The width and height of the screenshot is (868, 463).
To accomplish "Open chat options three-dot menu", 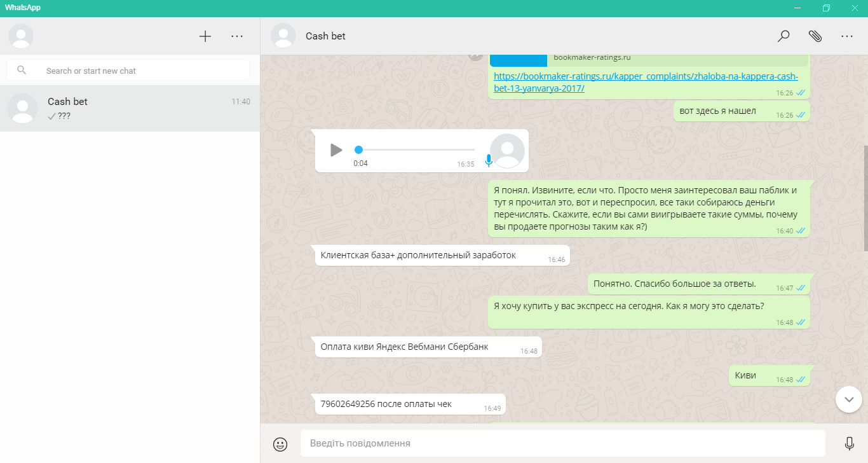I will point(846,36).
